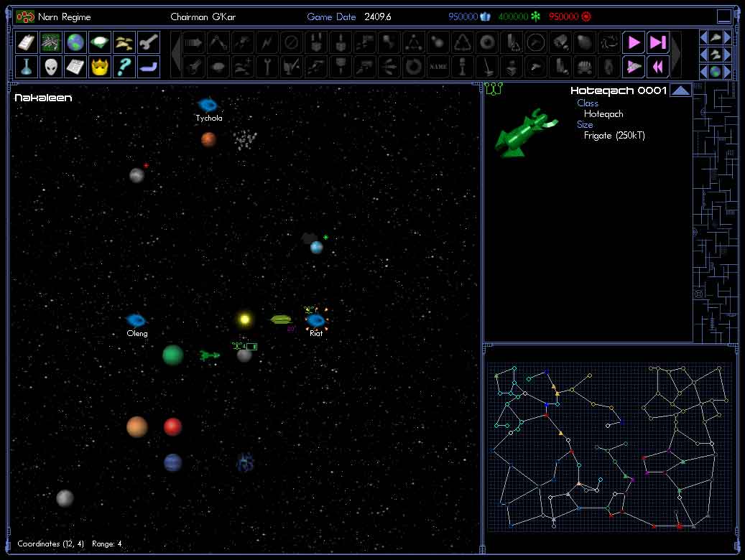The image size is (745, 560).
Task: Click the green Hoteqach ship portrait
Action: coord(527,131)
